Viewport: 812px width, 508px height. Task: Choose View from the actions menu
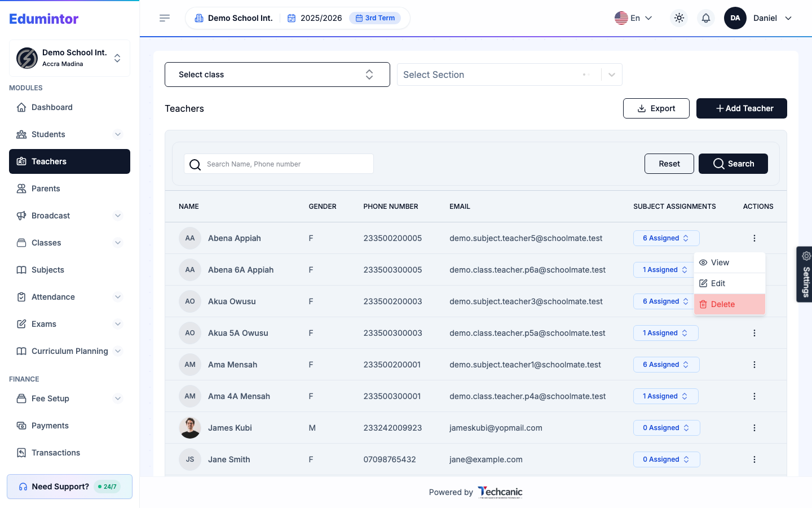pyautogui.click(x=730, y=262)
